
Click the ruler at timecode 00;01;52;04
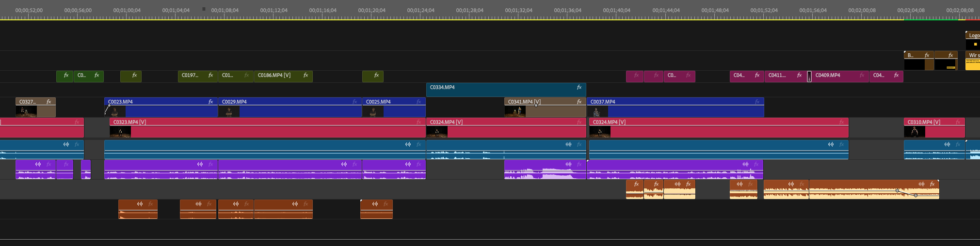tap(764, 10)
